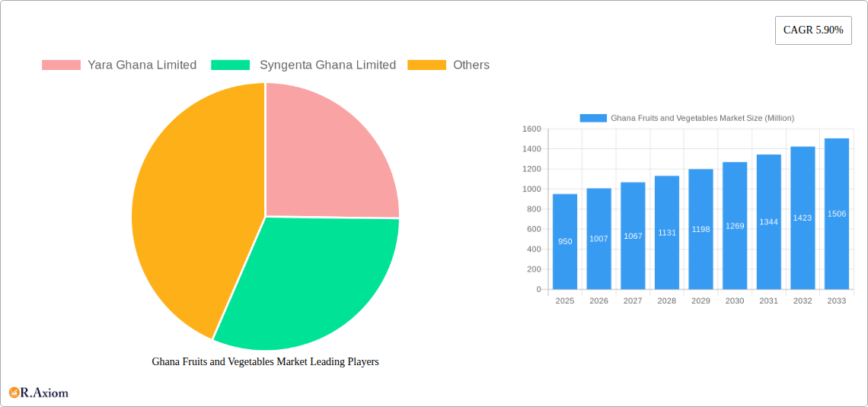Screen dimensions: 868x407
Task: Click the 2030 bar labeled 1269
Action: [736, 226]
